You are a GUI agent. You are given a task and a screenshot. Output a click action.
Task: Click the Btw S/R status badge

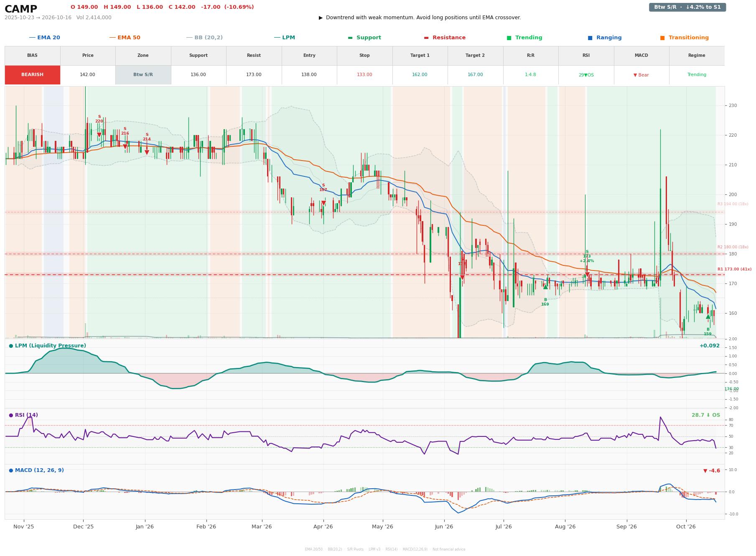click(687, 7)
